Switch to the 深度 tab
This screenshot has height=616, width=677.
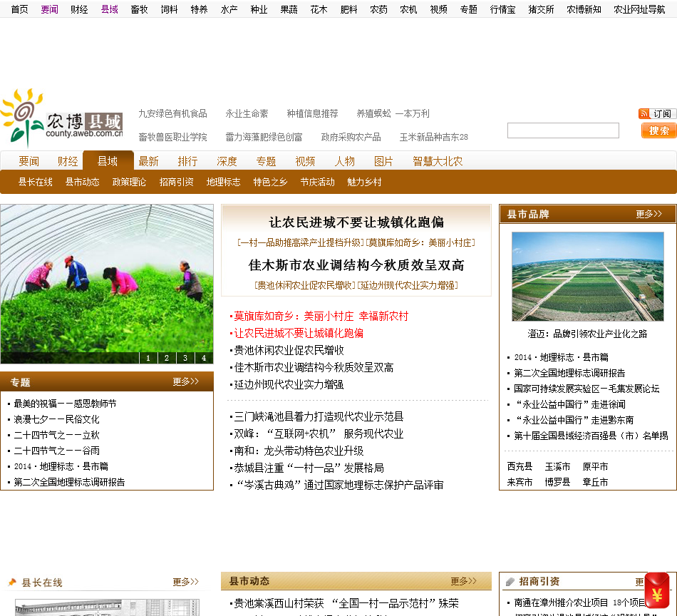227,161
